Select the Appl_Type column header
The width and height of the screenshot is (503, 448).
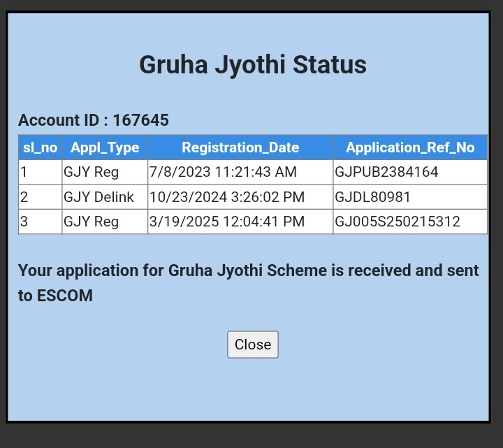(105, 147)
